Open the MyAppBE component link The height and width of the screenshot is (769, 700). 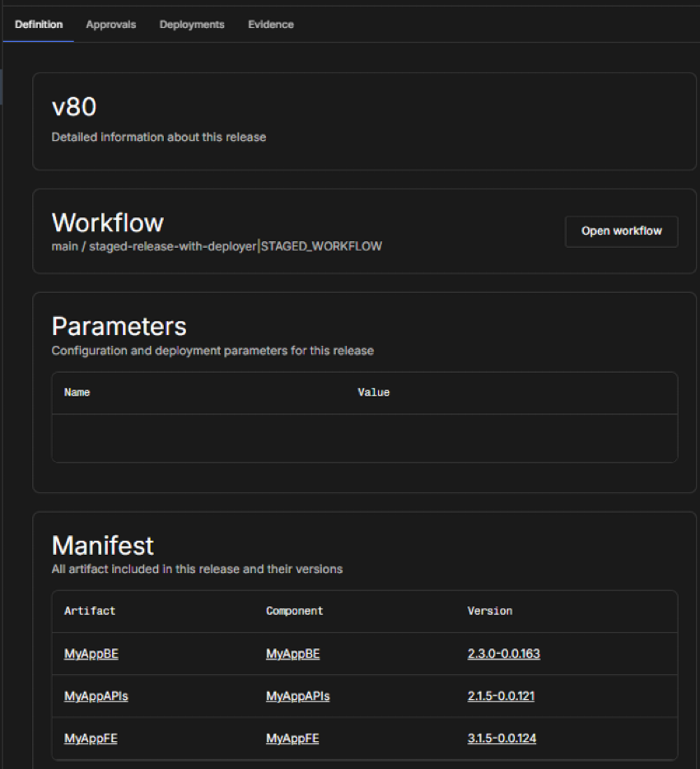point(292,654)
